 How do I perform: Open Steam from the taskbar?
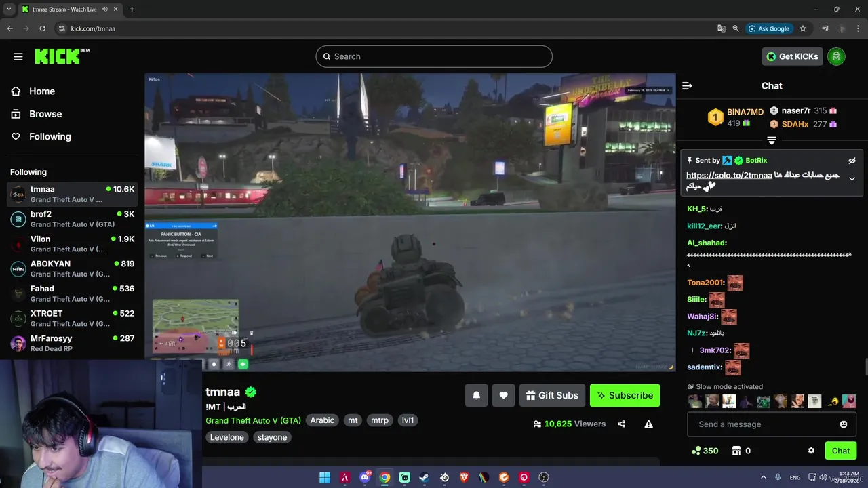click(425, 477)
